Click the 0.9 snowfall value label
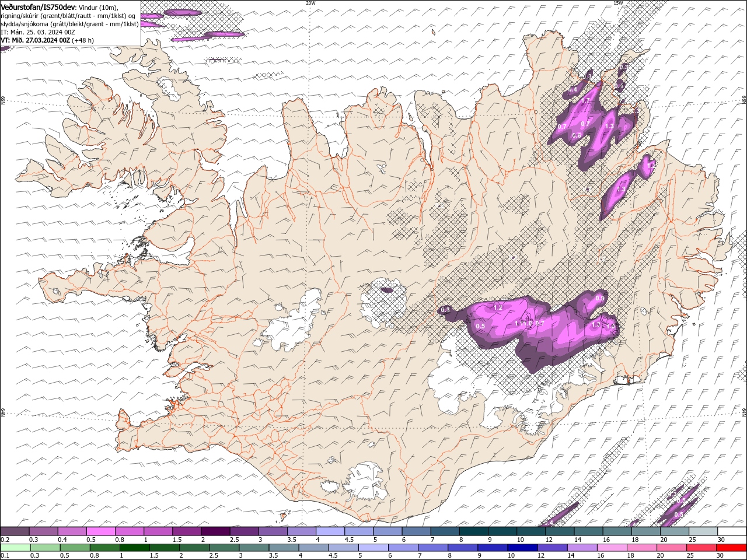This screenshot has height=560, width=747. (599, 298)
